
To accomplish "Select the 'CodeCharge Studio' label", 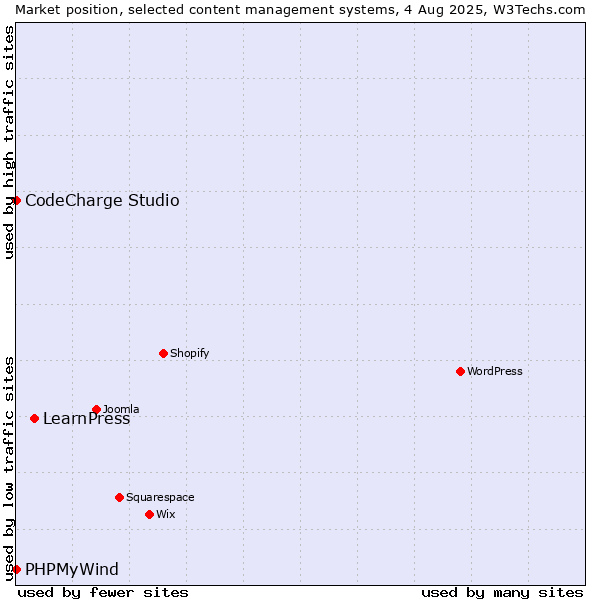I will (102, 201).
